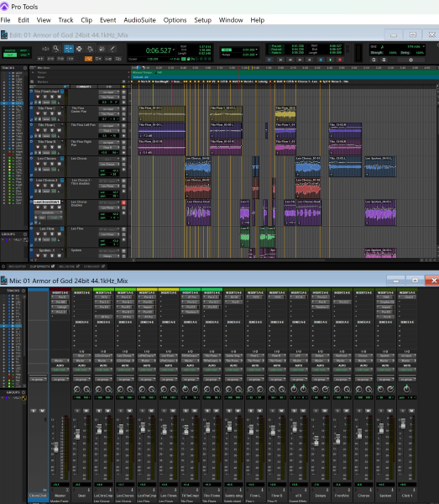Open the MIDI Editor tab
Screen dimensions: 439x504
pyautogui.click(x=17, y=266)
